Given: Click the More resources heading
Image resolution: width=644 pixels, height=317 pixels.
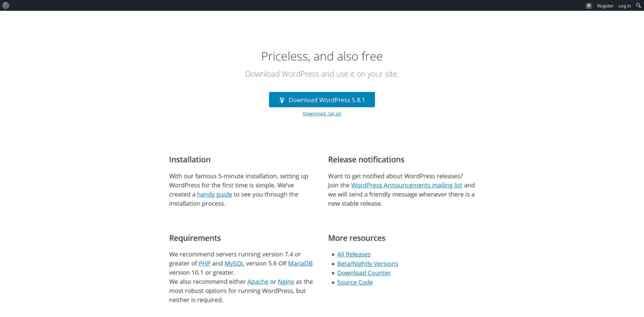Looking at the screenshot, I should (357, 238).
